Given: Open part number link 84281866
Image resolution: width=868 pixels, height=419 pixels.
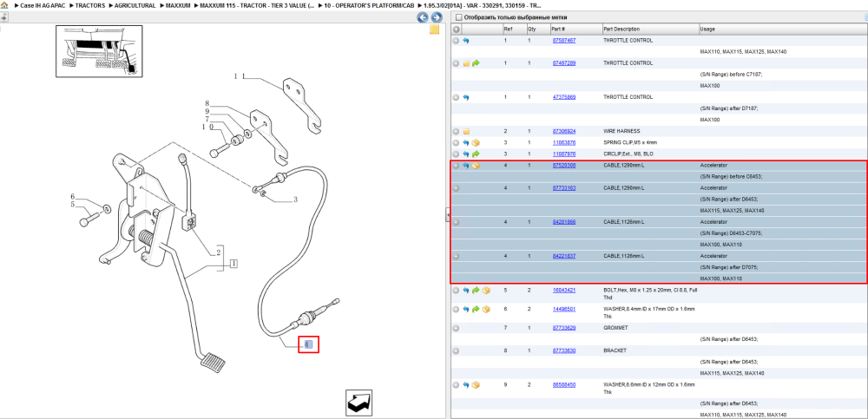Looking at the screenshot, I should (x=563, y=221).
